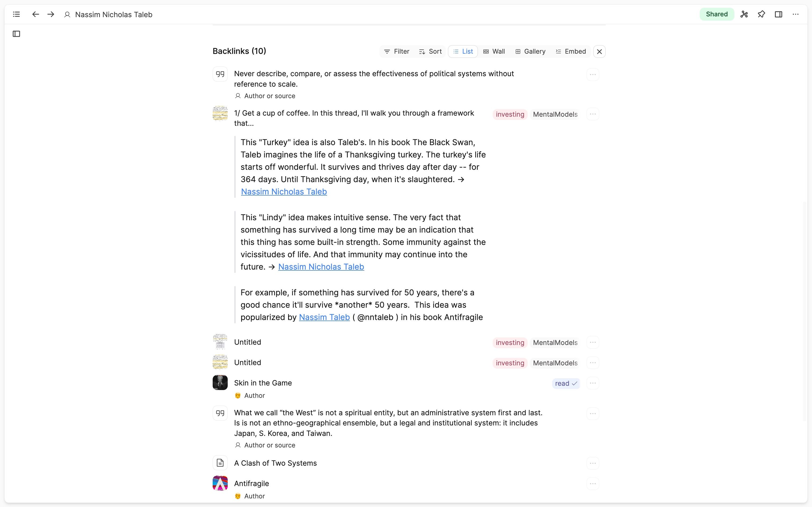Open the document outline icon top-left

(16, 14)
